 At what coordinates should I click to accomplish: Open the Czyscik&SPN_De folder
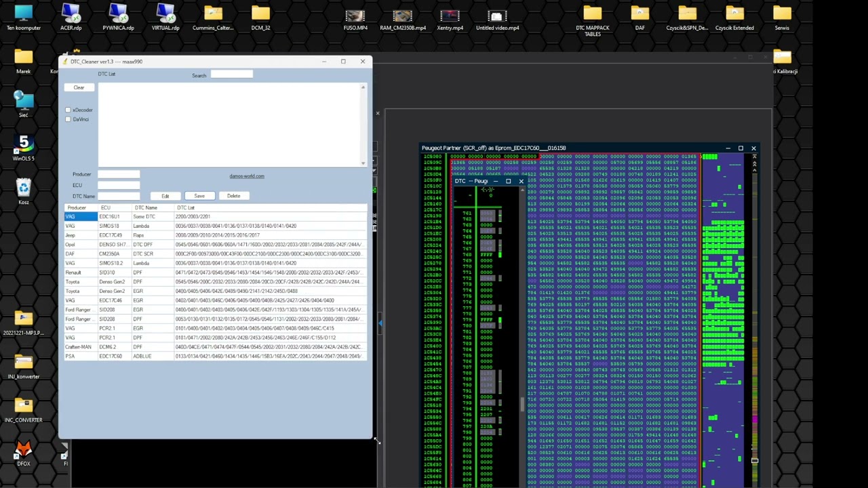tap(687, 18)
